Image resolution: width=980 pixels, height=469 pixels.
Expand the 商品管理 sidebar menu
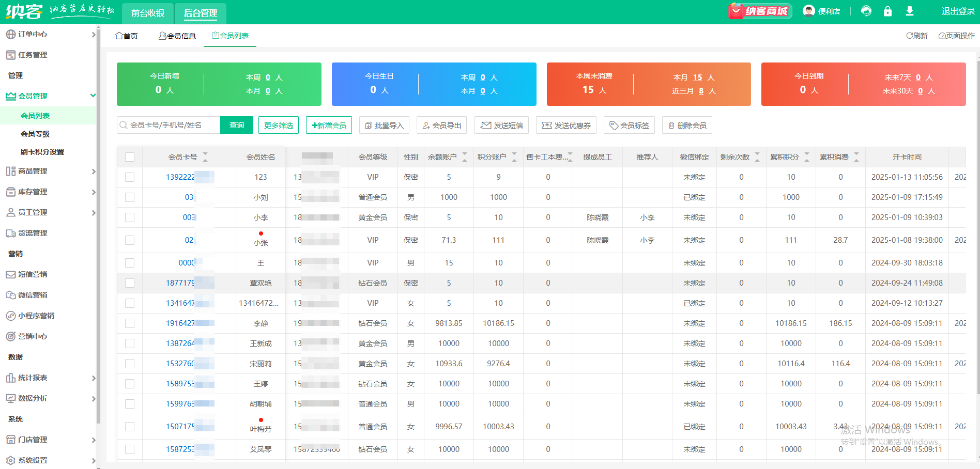(93, 171)
